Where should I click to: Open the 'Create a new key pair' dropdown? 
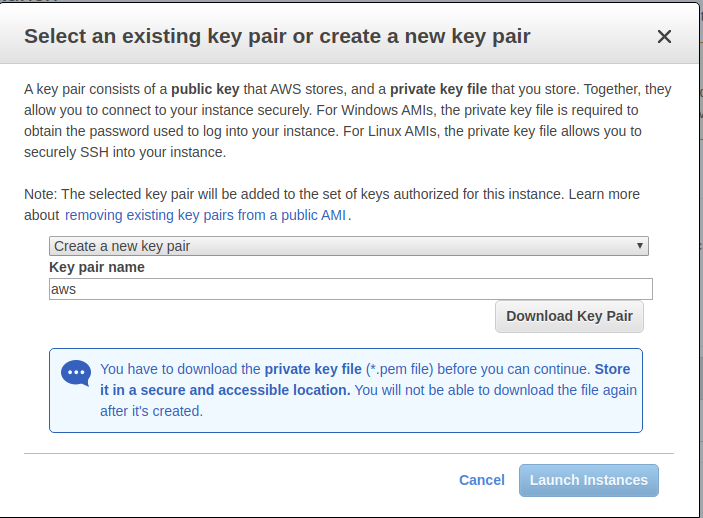(x=348, y=246)
